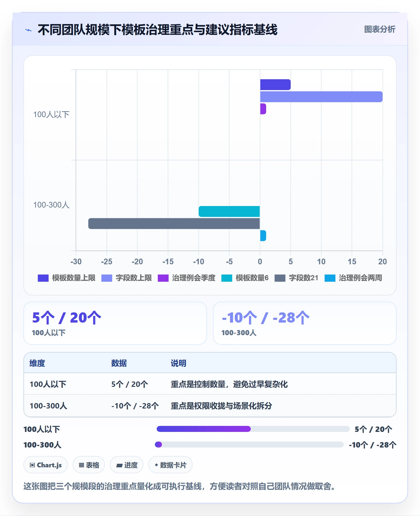420x516 pixels.
Task: Click the short blue bar in the 100-300人 group
Action: [263, 235]
